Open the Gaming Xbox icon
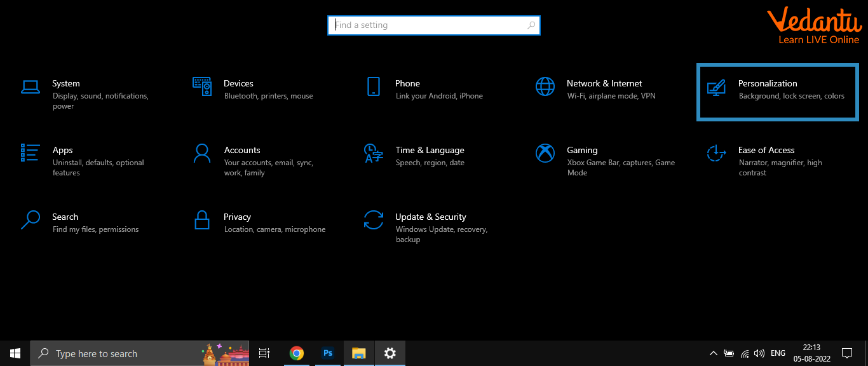The height and width of the screenshot is (366, 868). (x=545, y=153)
